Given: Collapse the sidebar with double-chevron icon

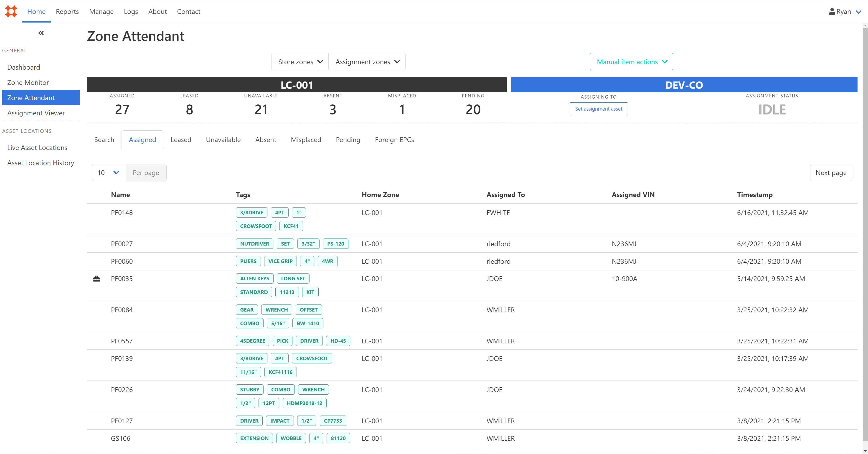Looking at the screenshot, I should pos(41,33).
